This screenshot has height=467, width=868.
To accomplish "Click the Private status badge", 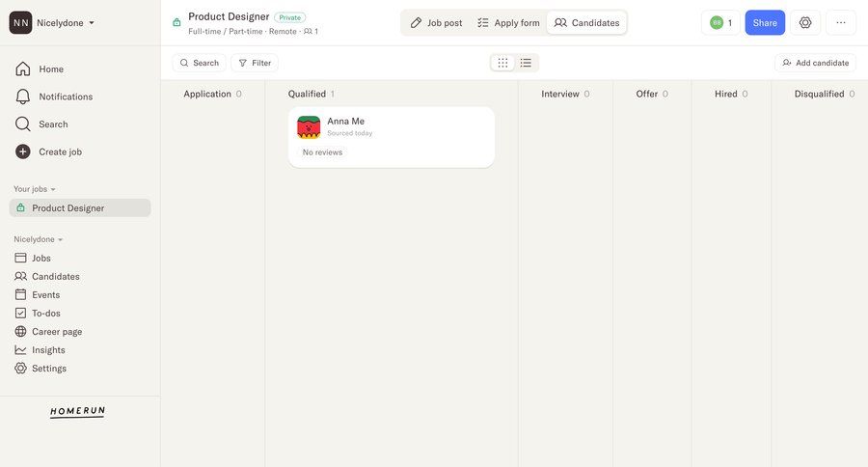I will (x=289, y=17).
